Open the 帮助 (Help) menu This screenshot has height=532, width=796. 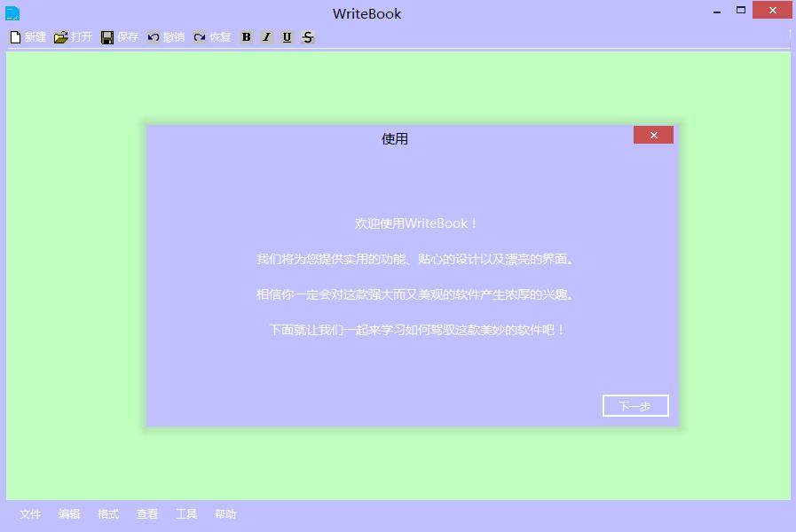[225, 514]
